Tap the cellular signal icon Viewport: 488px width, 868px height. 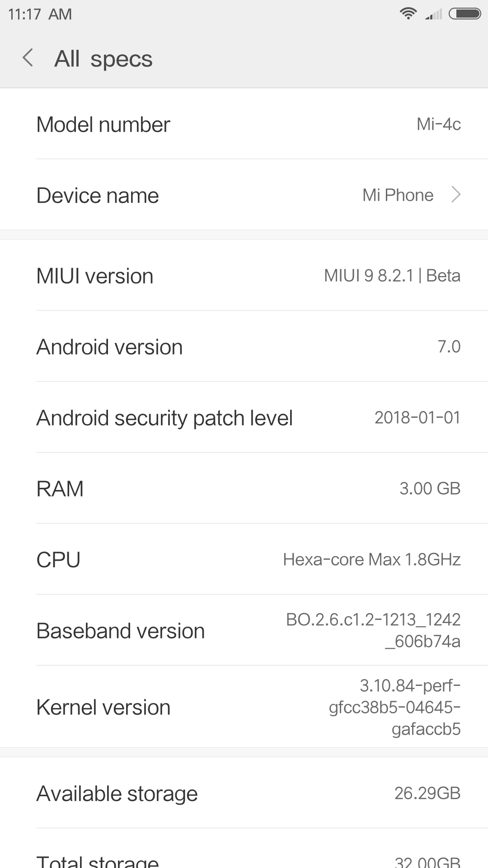tap(433, 15)
